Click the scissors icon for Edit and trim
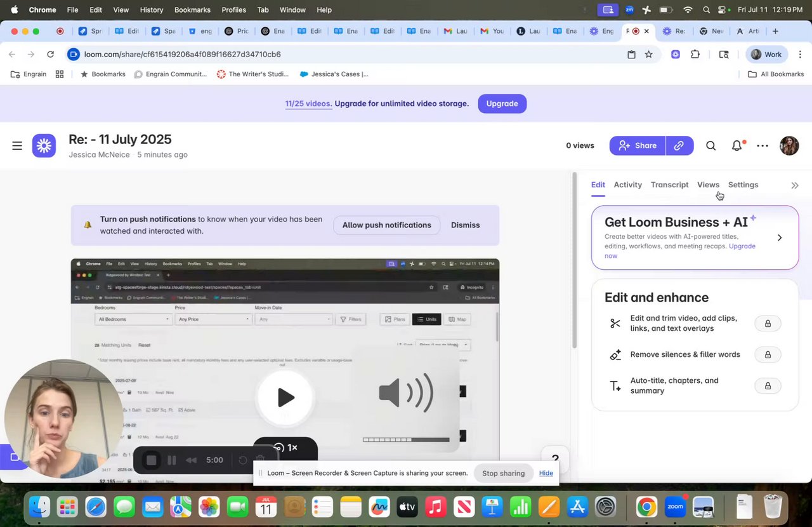This screenshot has width=812, height=527. 615,323
